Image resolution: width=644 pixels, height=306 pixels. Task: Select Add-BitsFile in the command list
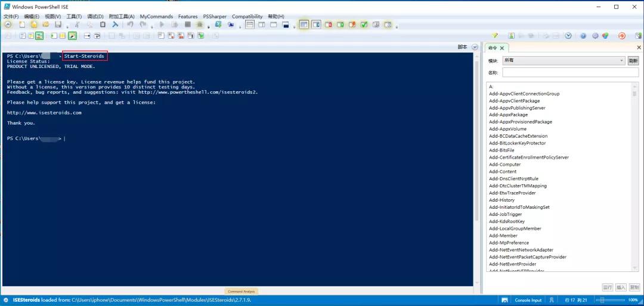pyautogui.click(x=501, y=150)
